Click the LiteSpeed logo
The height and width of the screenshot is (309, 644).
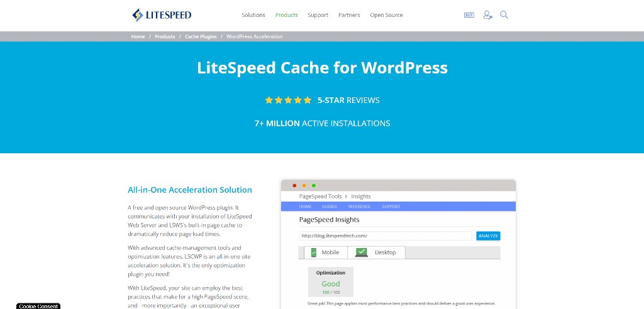(x=162, y=15)
